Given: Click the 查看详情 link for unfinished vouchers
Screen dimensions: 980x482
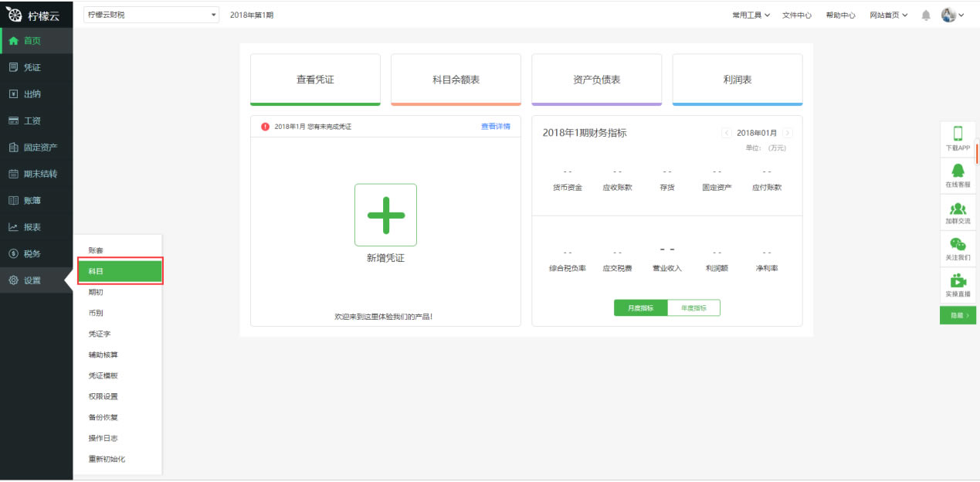Looking at the screenshot, I should coord(495,125).
